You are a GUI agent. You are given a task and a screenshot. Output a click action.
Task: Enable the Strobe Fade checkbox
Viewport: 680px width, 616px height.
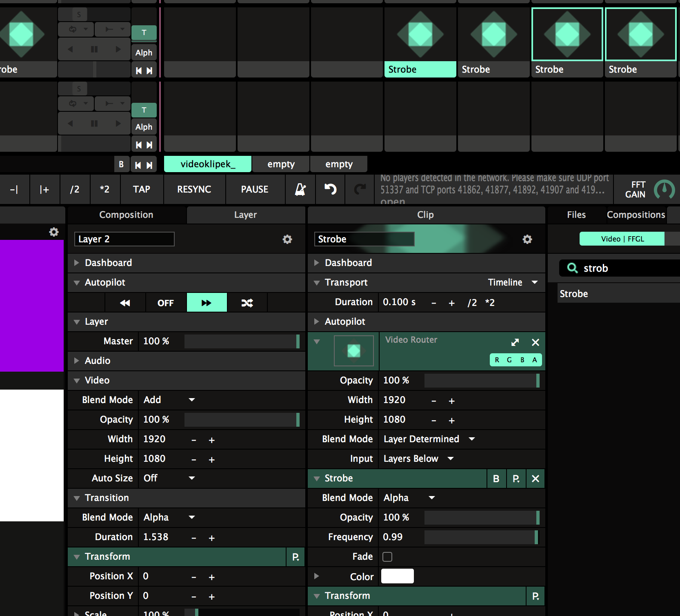coord(387,557)
